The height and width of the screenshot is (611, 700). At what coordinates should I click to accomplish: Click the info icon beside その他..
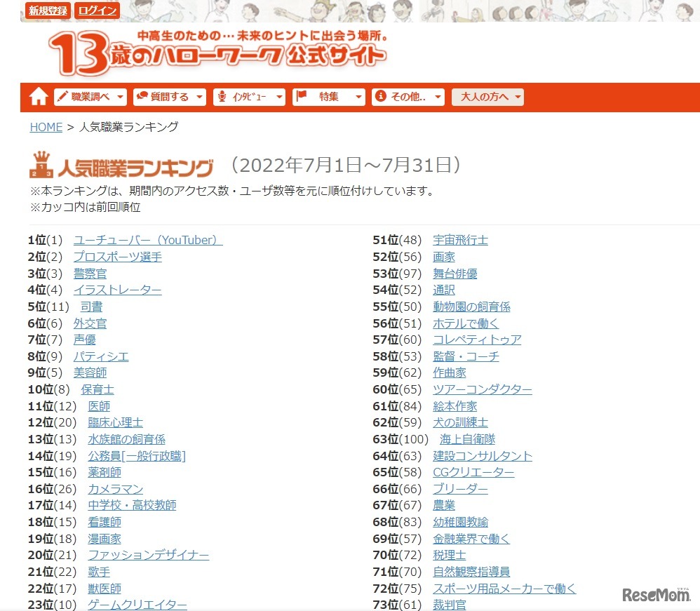[x=380, y=97]
